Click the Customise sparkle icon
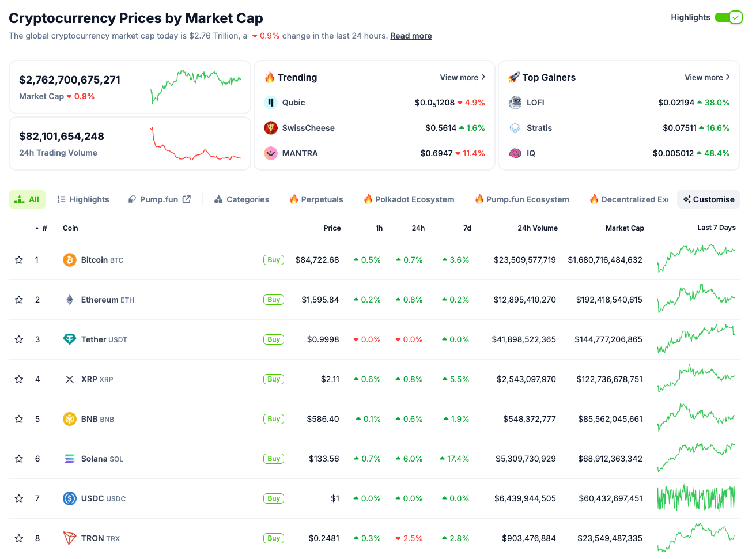The width and height of the screenshot is (756, 559). tap(688, 199)
